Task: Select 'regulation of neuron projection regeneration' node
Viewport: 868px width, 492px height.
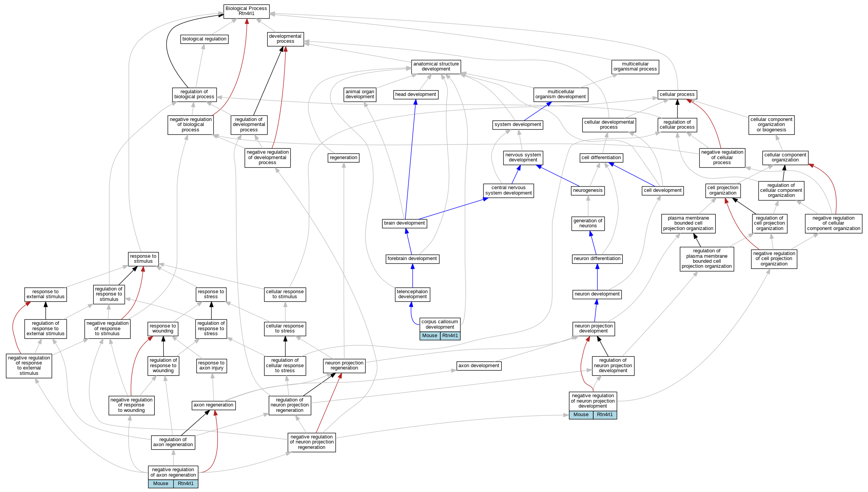Action: [289, 405]
